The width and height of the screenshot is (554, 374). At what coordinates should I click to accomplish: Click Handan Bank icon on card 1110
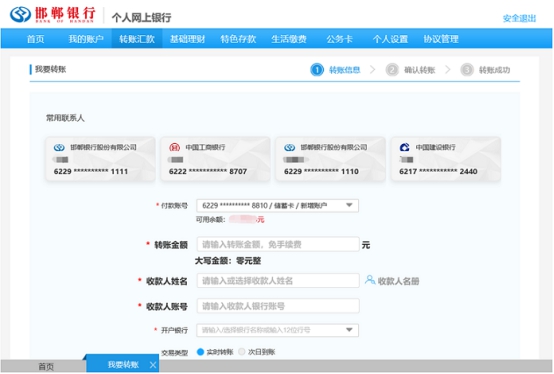(289, 147)
